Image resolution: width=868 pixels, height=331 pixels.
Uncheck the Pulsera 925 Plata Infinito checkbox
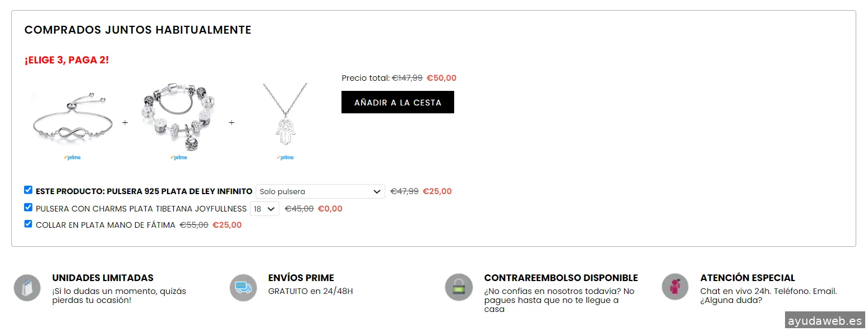29,190
